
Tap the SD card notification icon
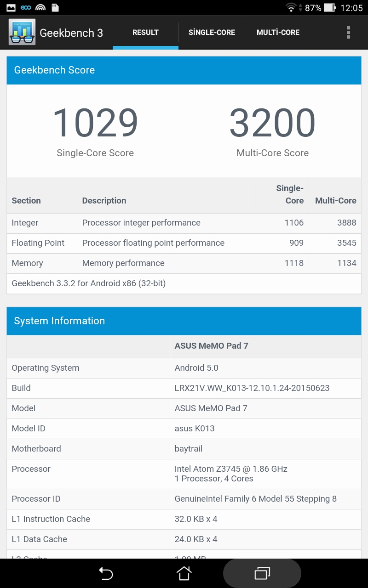(x=55, y=8)
